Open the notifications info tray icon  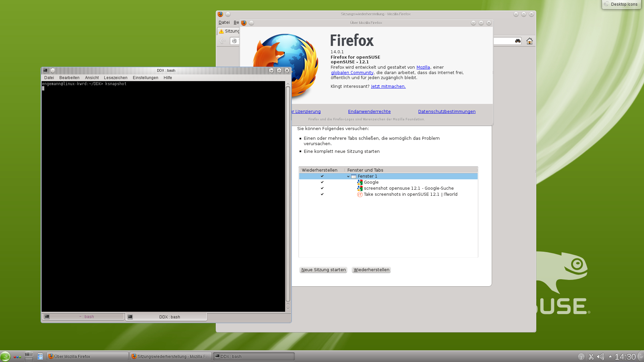coord(581,357)
